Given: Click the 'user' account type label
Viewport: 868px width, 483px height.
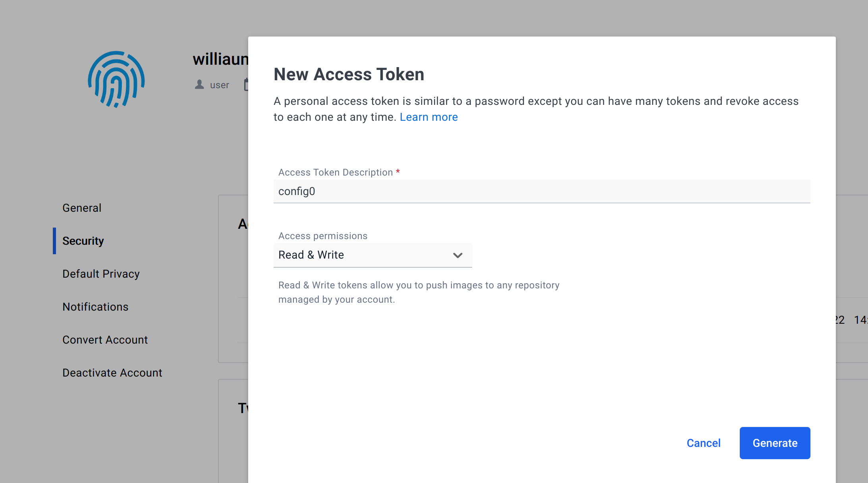Looking at the screenshot, I should [x=220, y=85].
